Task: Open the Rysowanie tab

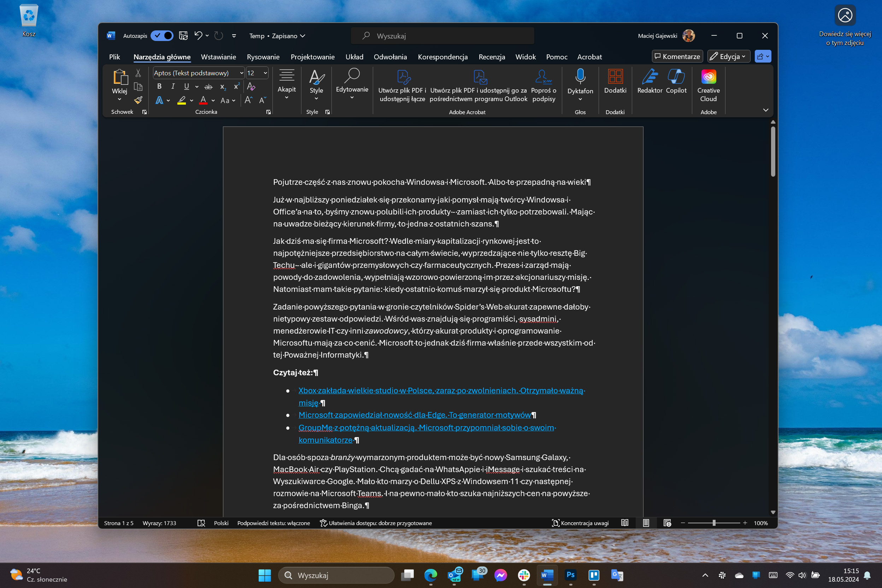Action: (263, 57)
